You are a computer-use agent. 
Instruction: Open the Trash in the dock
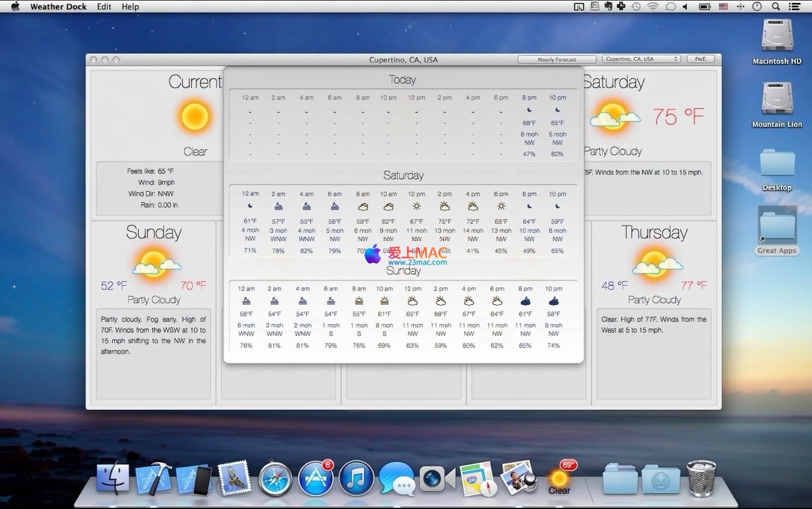701,479
